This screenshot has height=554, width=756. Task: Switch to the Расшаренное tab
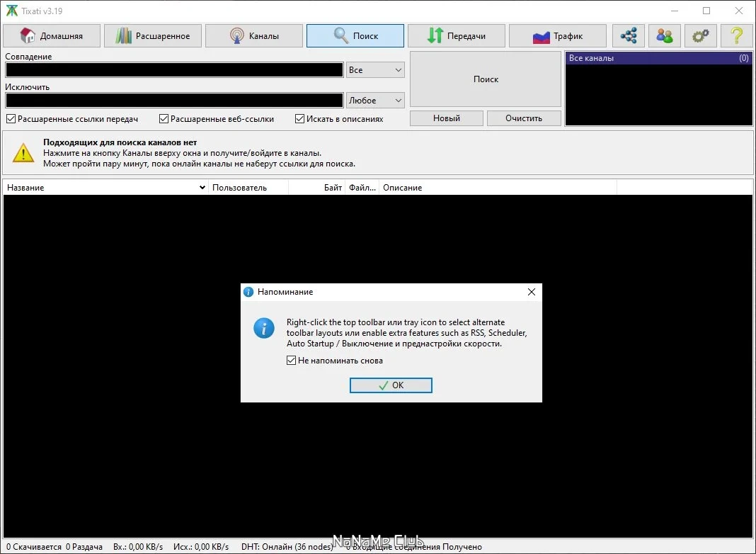(153, 35)
